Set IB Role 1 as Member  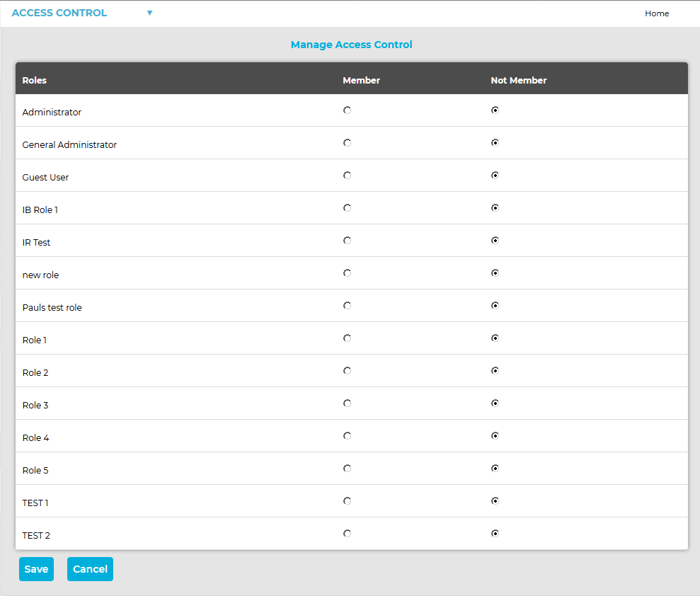point(348,208)
